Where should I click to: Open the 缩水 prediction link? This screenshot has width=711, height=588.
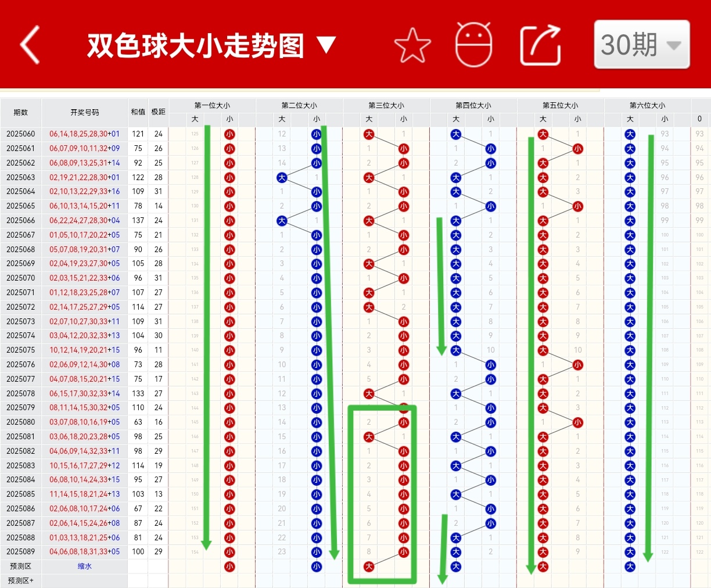(x=84, y=565)
